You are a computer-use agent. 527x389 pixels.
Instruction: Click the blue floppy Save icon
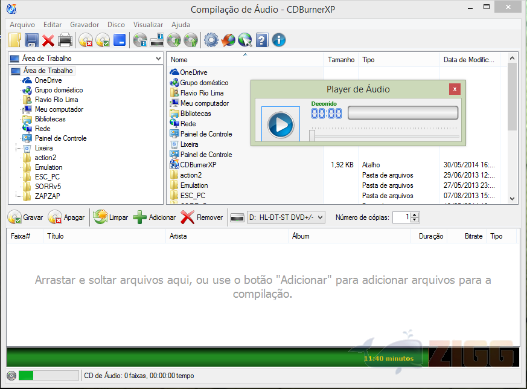pyautogui.click(x=32, y=40)
